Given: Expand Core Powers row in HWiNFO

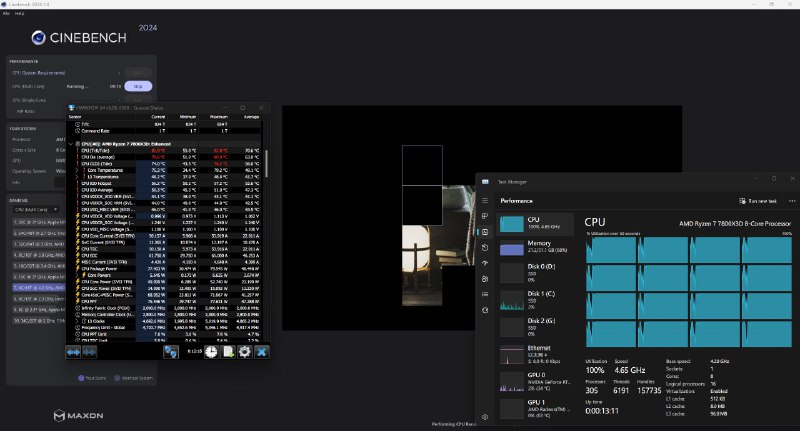Looking at the screenshot, I should (78, 275).
